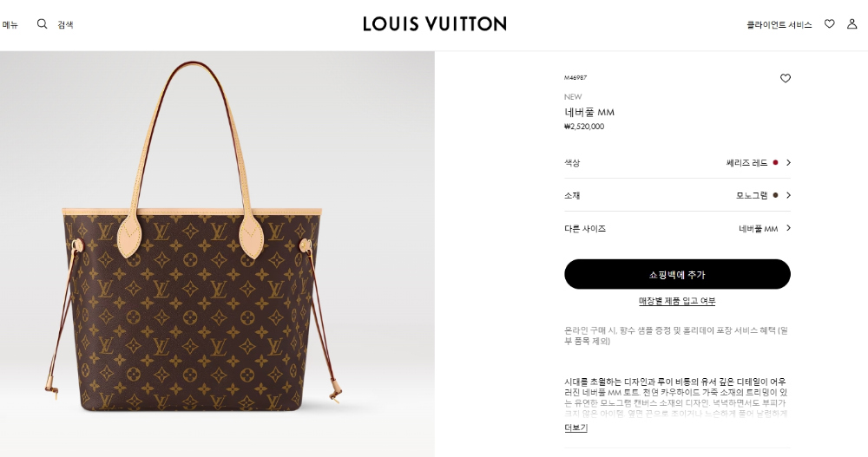Open the header wishlist heart icon

(829, 23)
